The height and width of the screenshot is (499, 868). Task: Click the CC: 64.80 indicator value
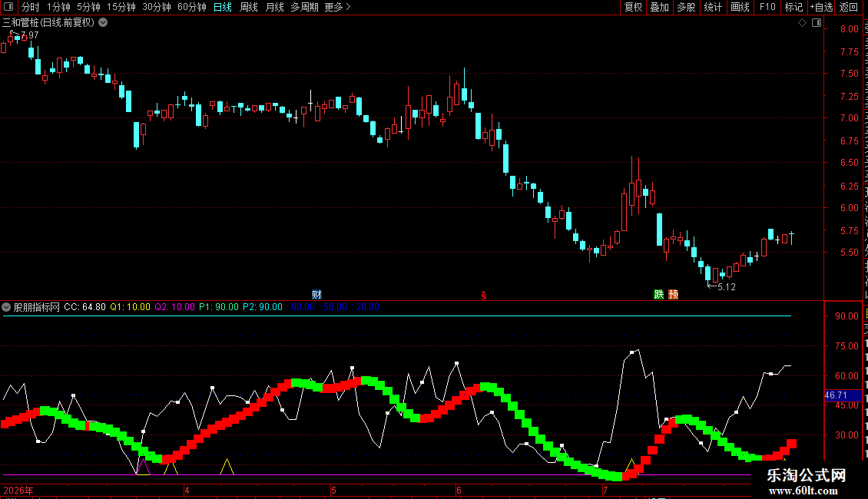click(x=84, y=307)
